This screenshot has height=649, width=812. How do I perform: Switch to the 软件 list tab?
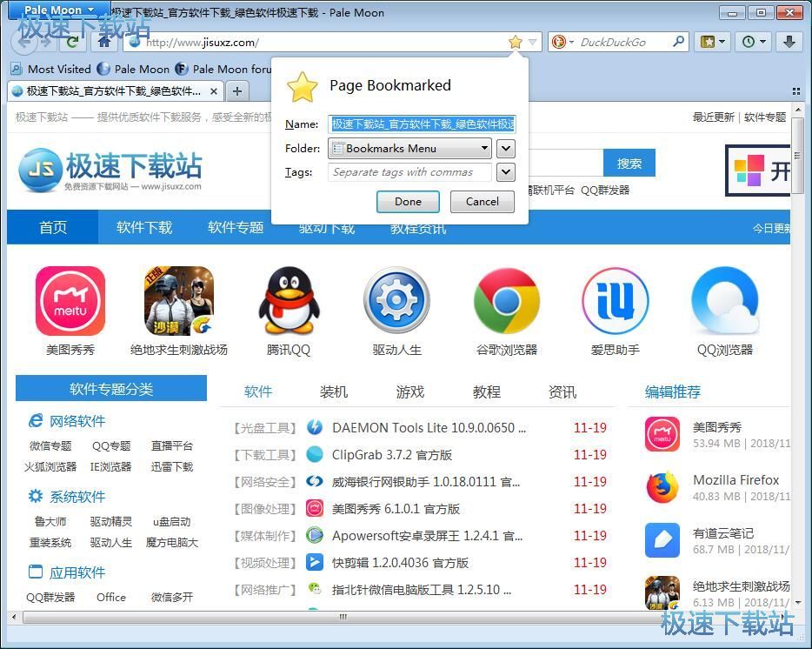click(x=258, y=391)
